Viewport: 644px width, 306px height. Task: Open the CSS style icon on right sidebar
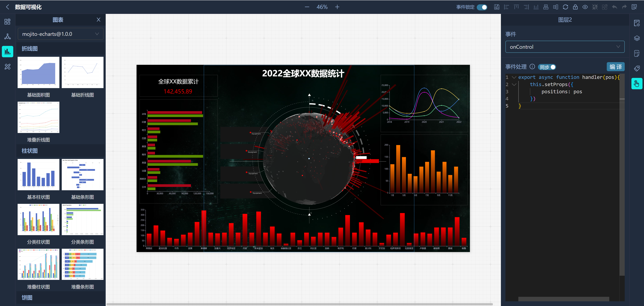coord(636,53)
